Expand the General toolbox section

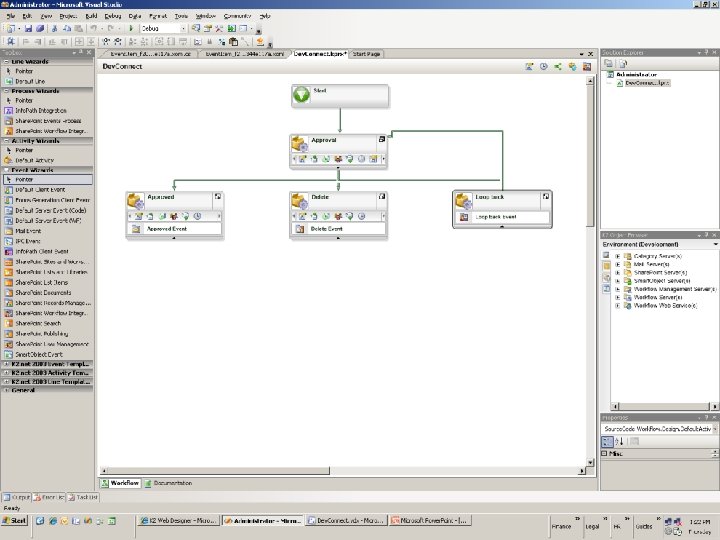click(6, 390)
